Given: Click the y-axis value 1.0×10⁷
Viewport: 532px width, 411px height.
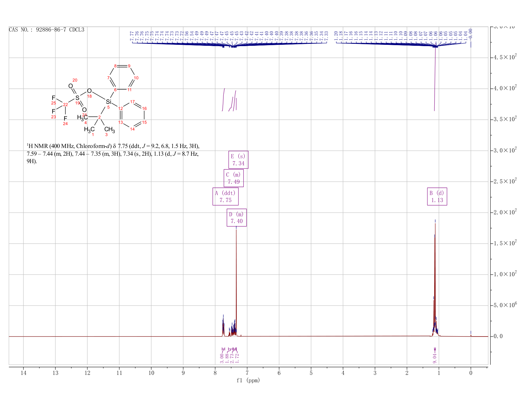Looking at the screenshot, I should pyautogui.click(x=505, y=274).
